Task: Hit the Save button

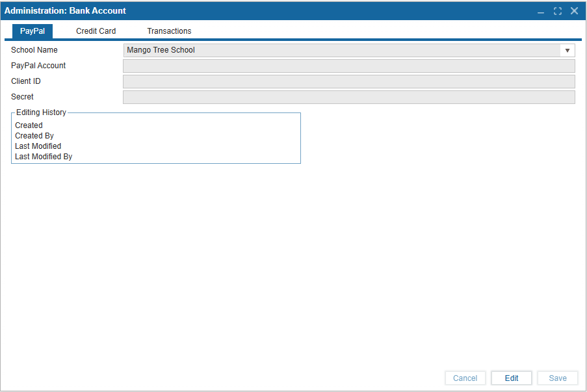Action: click(557, 378)
